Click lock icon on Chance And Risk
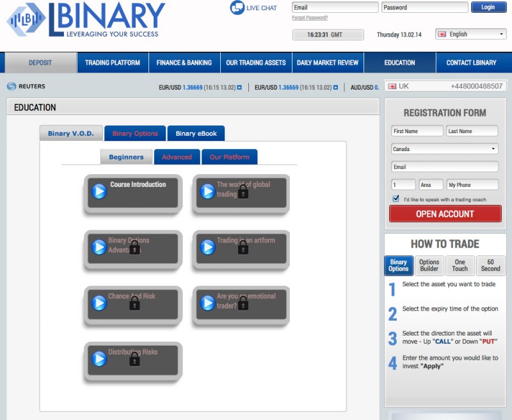 pos(134,303)
